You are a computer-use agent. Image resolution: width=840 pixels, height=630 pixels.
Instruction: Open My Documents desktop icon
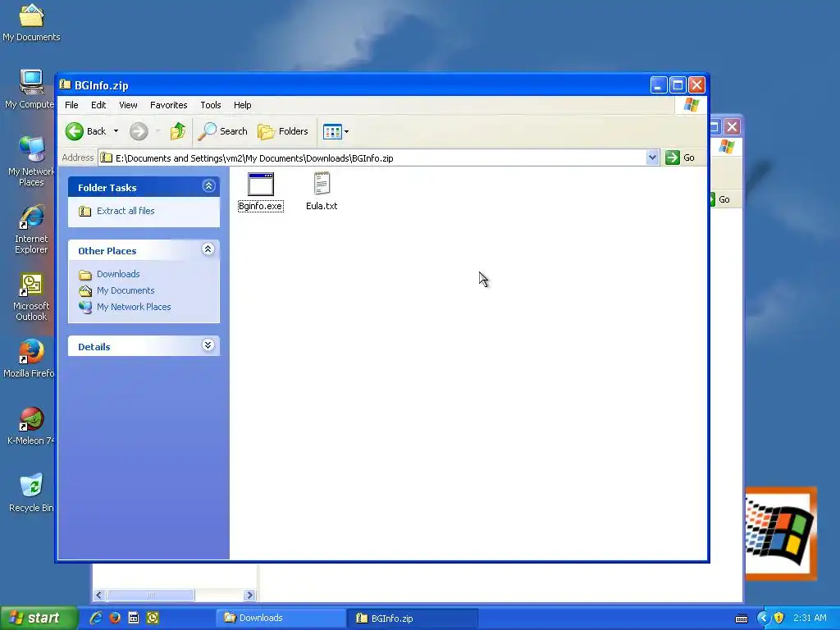31,22
